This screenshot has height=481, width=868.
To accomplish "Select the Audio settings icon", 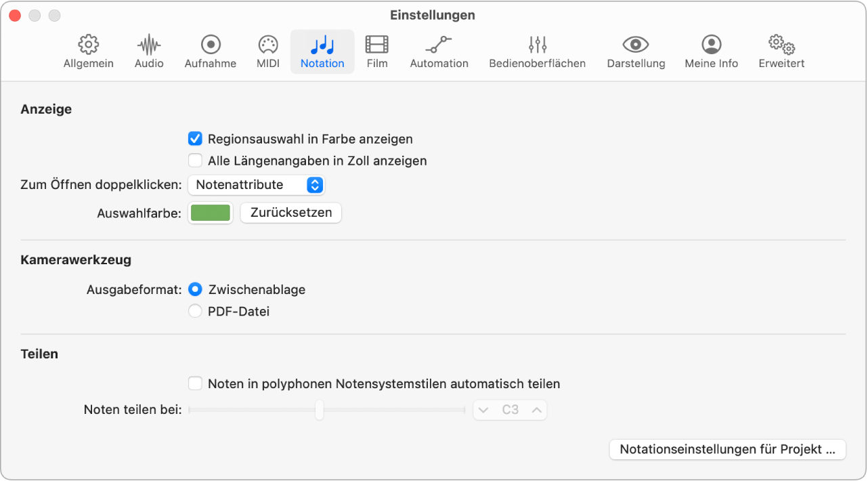I will point(148,51).
